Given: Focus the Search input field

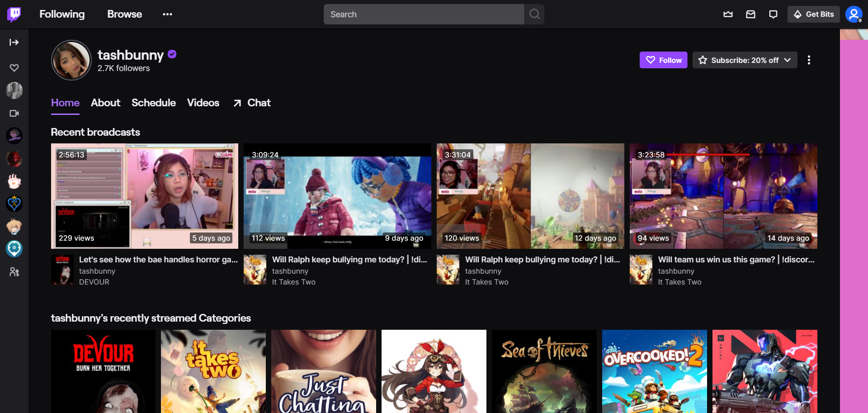Looking at the screenshot, I should (424, 14).
